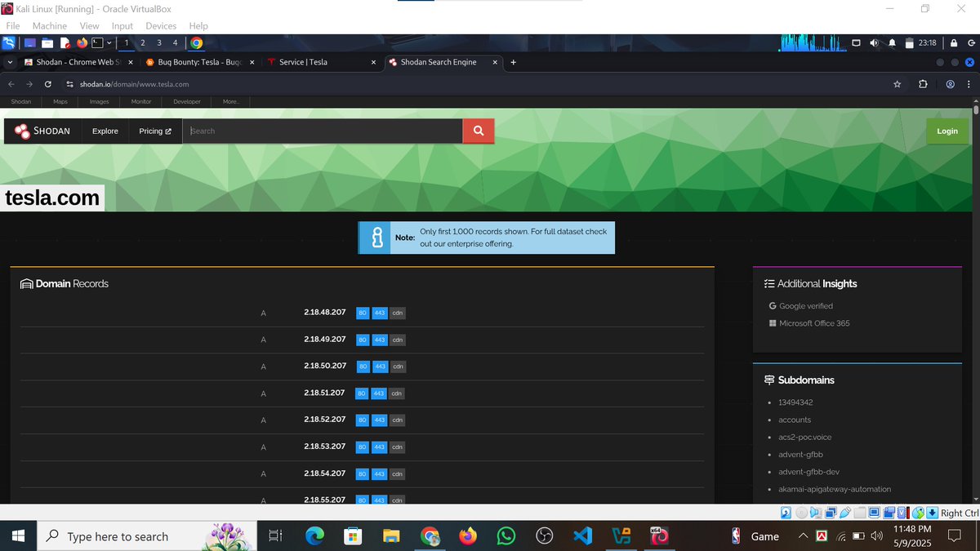Click site information icon in address bar
The width and height of the screenshot is (980, 551).
click(x=69, y=84)
